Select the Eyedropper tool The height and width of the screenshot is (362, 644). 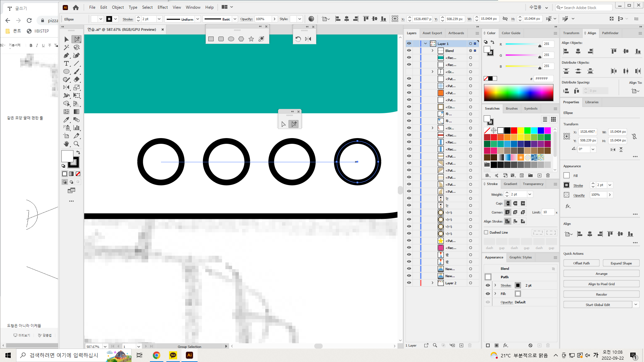66,120
